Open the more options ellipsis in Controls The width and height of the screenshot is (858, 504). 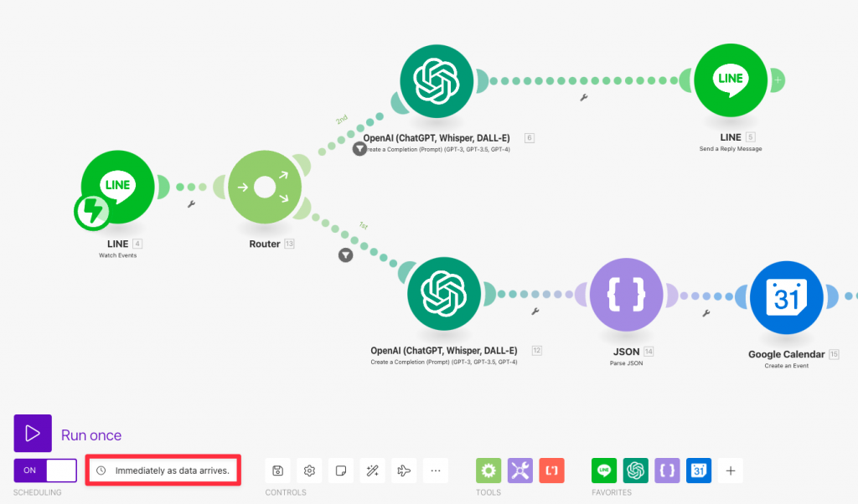click(436, 471)
